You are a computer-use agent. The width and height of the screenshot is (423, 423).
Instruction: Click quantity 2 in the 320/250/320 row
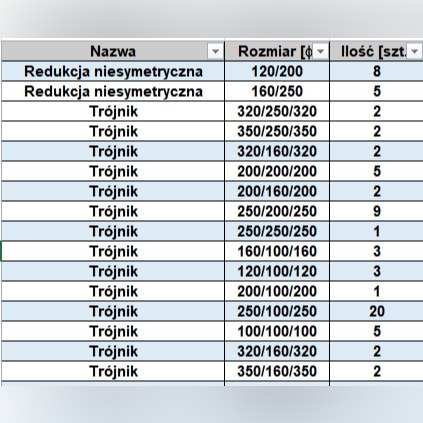(377, 111)
